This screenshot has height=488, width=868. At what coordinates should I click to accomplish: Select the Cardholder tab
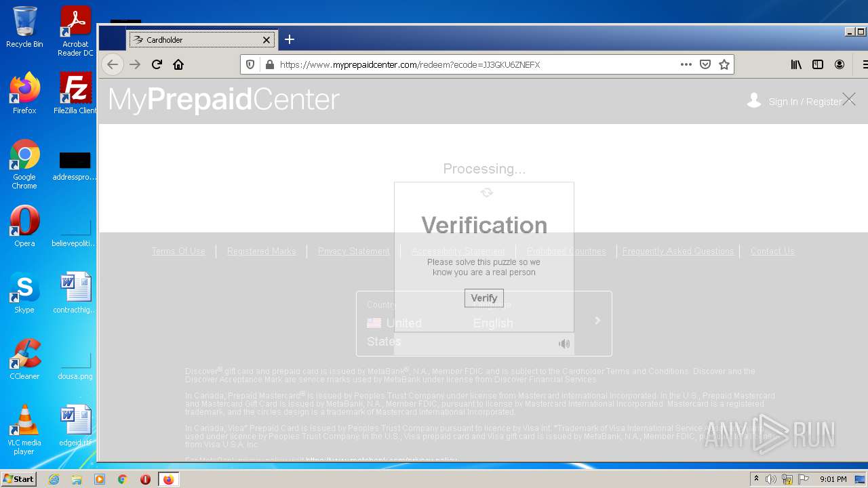[x=202, y=40]
